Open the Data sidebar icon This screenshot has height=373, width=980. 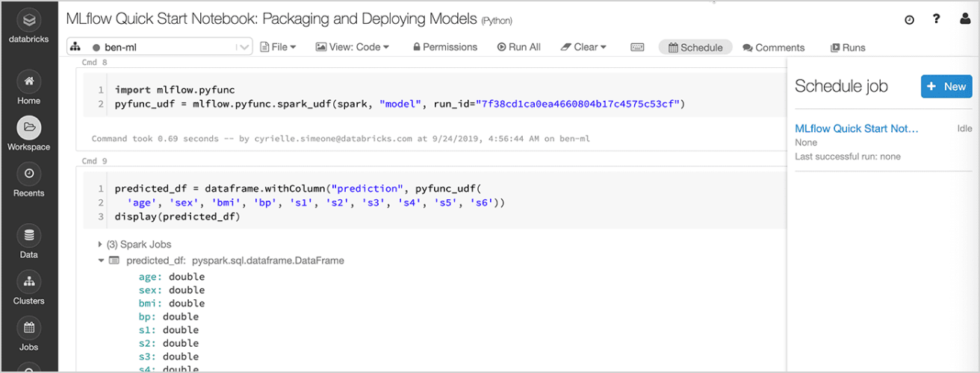point(28,236)
